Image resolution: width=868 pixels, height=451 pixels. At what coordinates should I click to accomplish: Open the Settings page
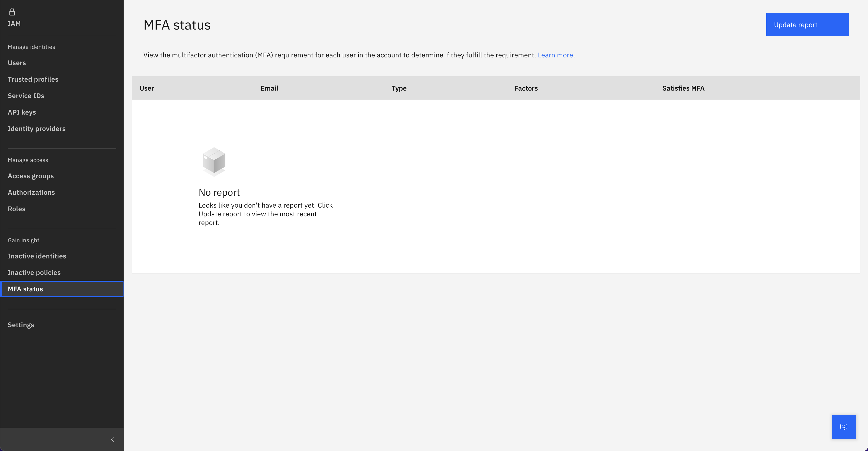pyautogui.click(x=21, y=325)
